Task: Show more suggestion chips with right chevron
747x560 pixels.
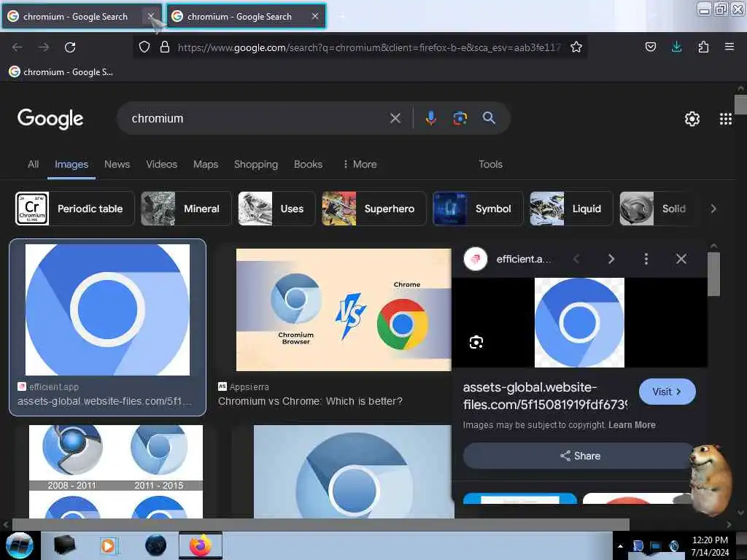Action: pyautogui.click(x=713, y=209)
